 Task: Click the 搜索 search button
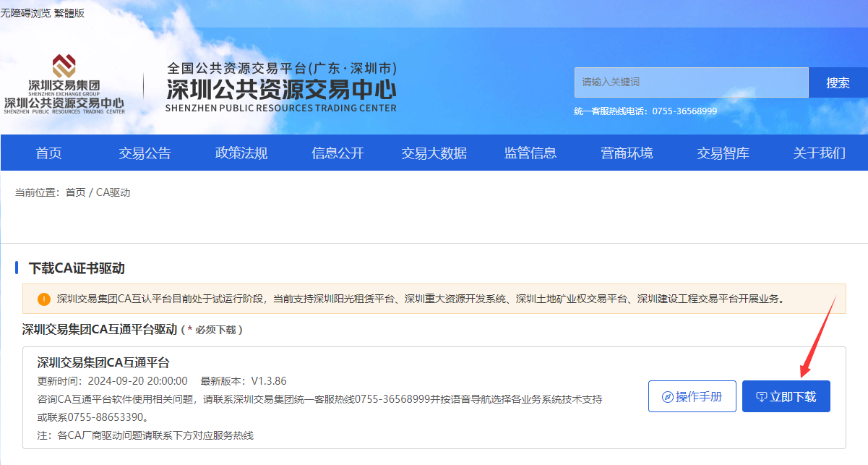838,82
